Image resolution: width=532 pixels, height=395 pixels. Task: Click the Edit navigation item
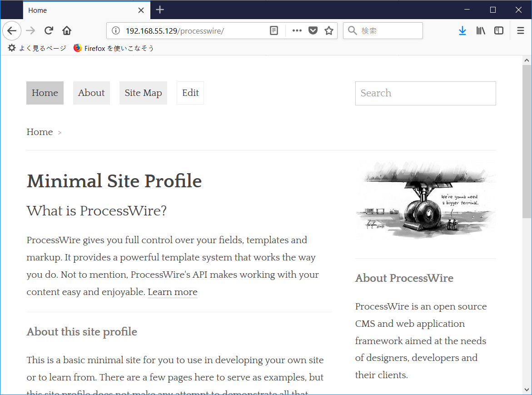190,93
